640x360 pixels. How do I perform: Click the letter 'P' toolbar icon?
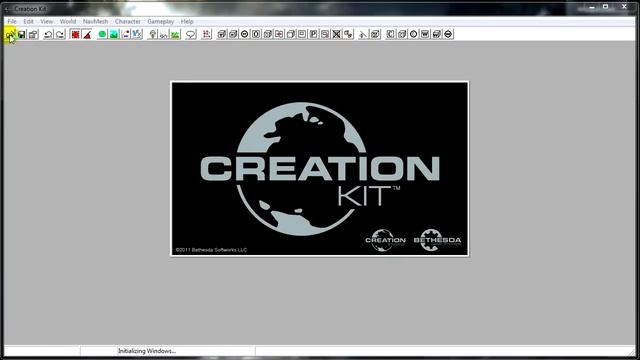click(313, 34)
